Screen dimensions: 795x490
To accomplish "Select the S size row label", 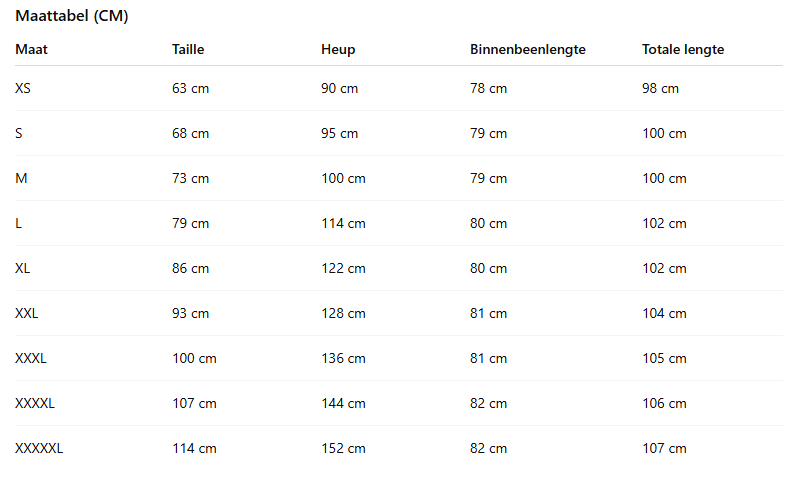I will coord(19,133).
